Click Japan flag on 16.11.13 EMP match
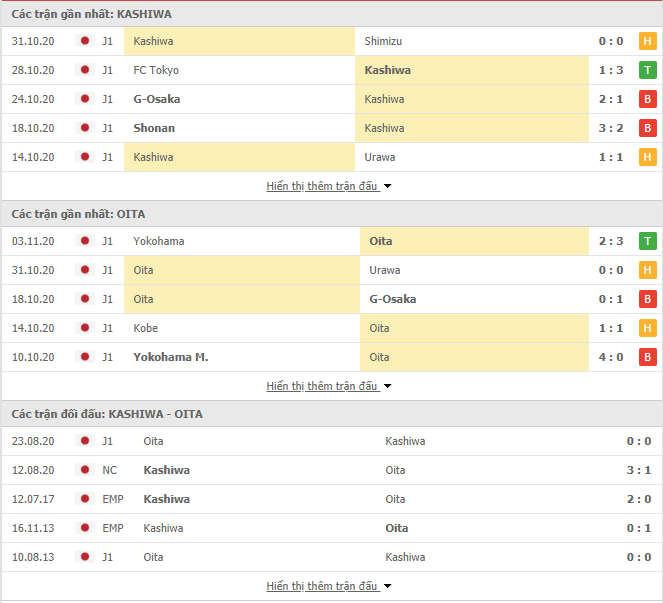The image size is (663, 603). (85, 527)
